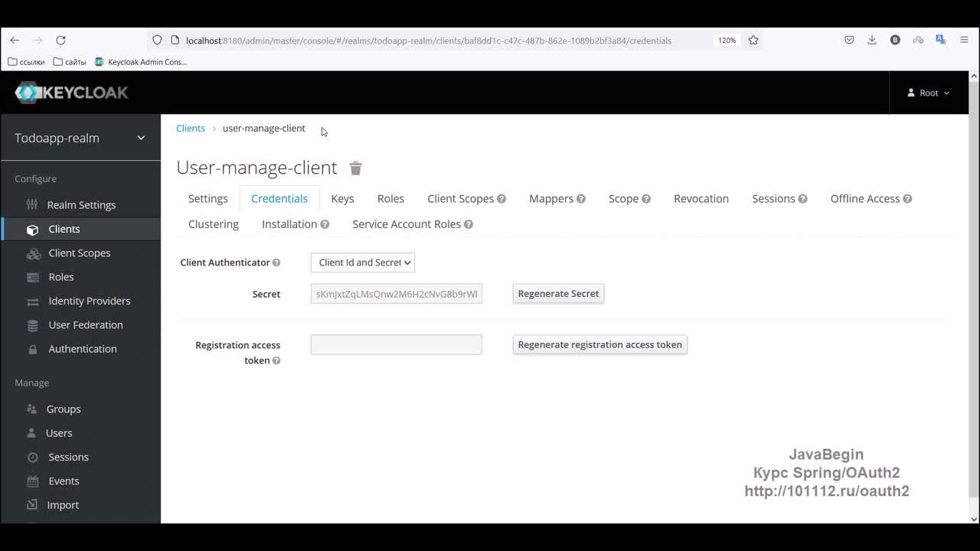Open help for Client Scopes tab
Screen dimensions: 980x551
(501, 199)
